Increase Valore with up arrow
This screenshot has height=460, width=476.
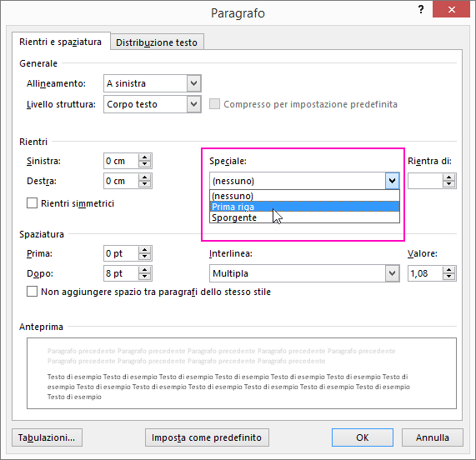click(449, 270)
